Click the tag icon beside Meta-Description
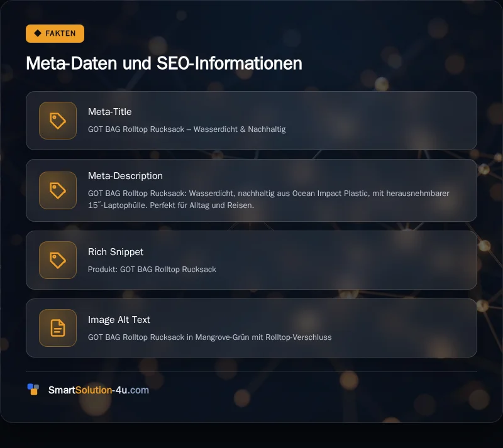The height and width of the screenshot is (448, 503). 58,190
